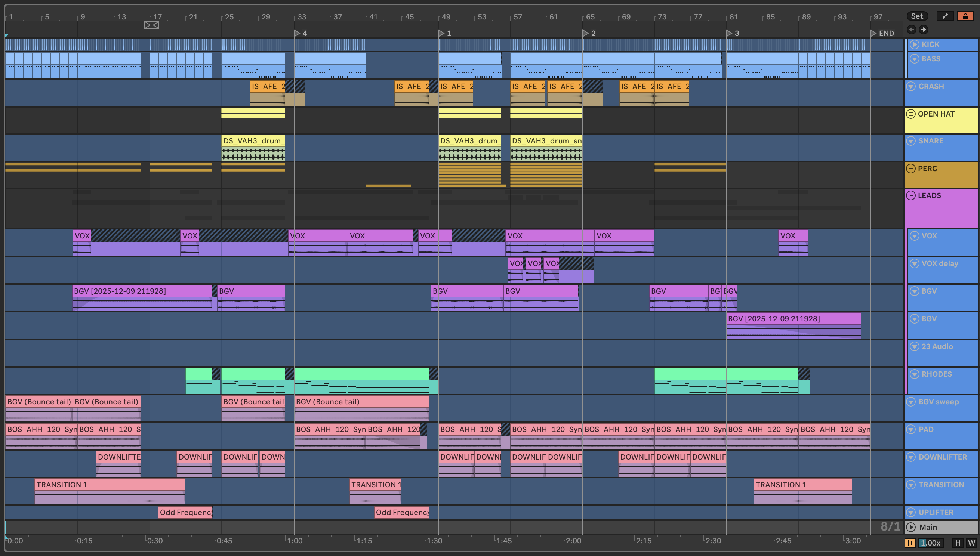
Task: Click the loop brace icon near bar 17
Action: (152, 25)
